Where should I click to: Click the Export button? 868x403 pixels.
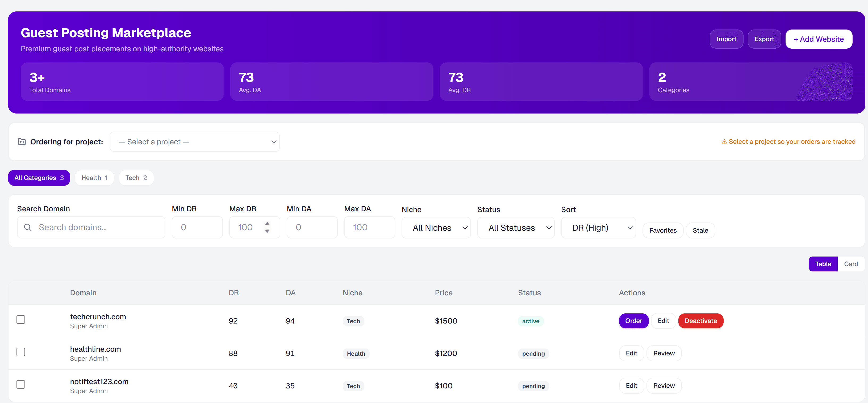pyautogui.click(x=764, y=39)
